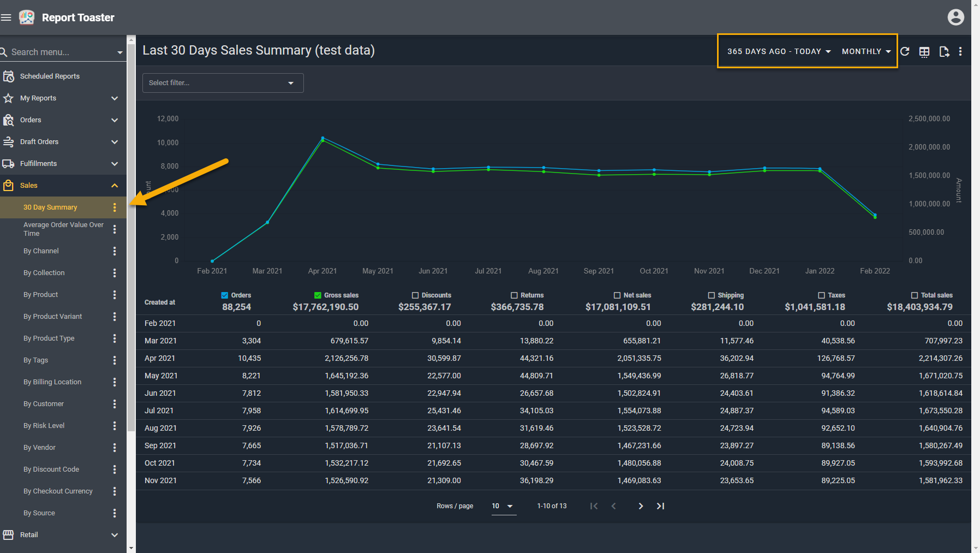
Task: Open the Monthly interval dropdown
Action: [x=866, y=51]
